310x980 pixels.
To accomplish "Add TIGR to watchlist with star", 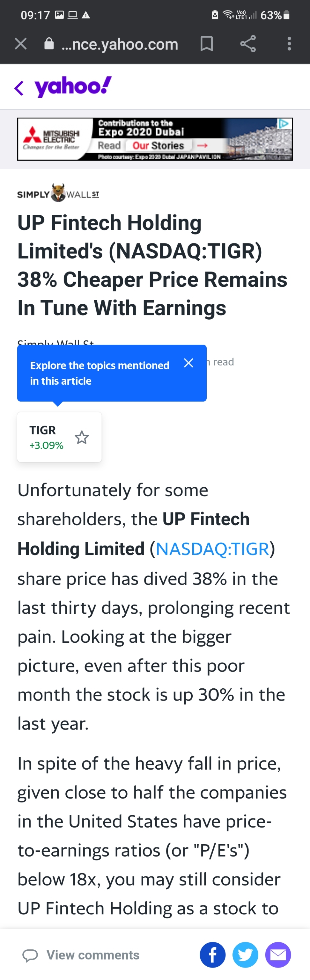I will (x=82, y=438).
